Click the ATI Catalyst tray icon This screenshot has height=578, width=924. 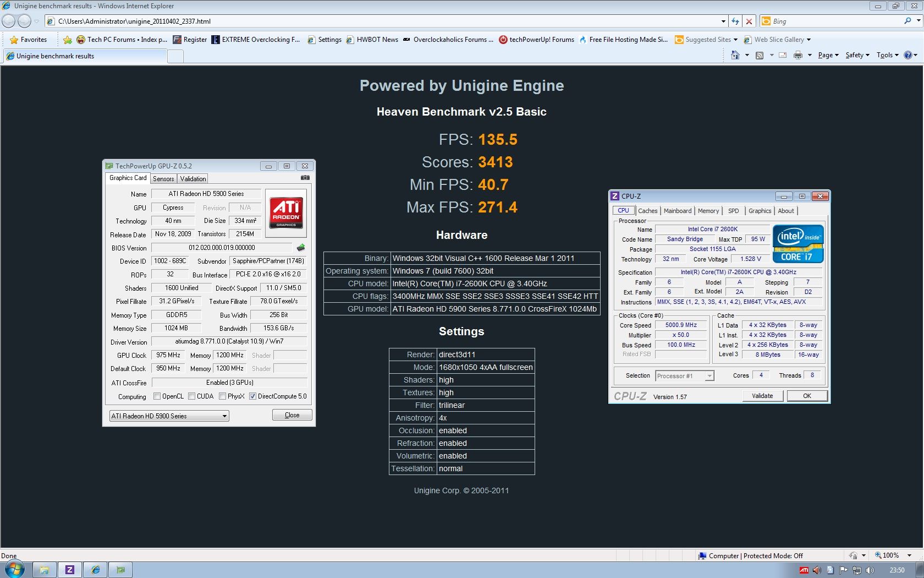tap(804, 570)
